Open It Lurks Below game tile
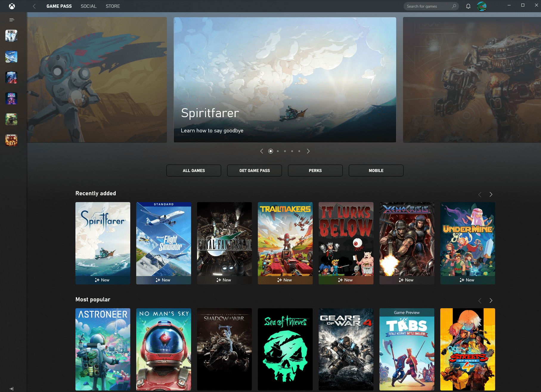541x392 pixels. pyautogui.click(x=346, y=243)
